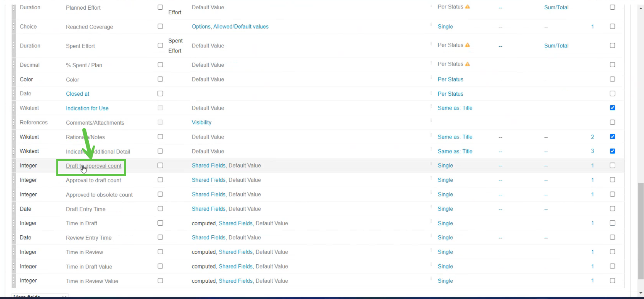Tick the checkbox beside the Draft to approval count name

[x=160, y=166]
